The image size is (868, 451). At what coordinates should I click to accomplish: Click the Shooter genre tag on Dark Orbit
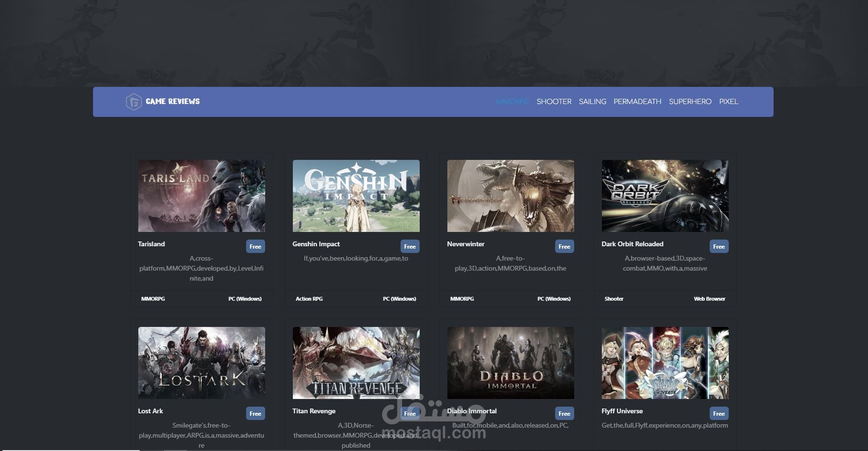click(614, 299)
